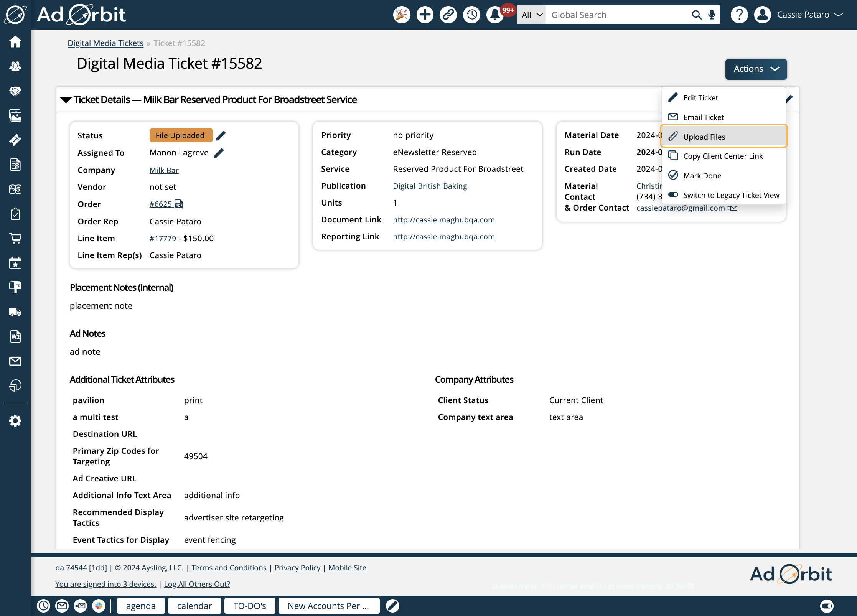
Task: Click the plus quick-add icon in header
Action: [425, 15]
